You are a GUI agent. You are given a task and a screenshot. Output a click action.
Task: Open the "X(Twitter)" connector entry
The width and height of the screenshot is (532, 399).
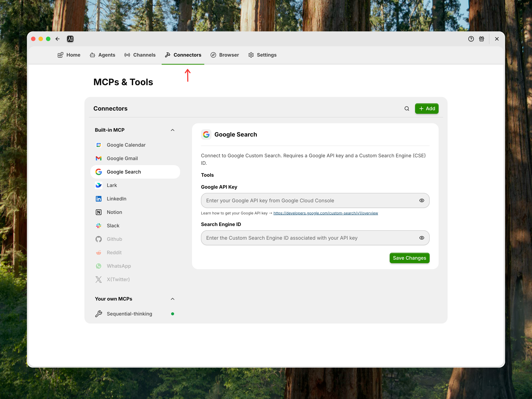(x=135, y=280)
